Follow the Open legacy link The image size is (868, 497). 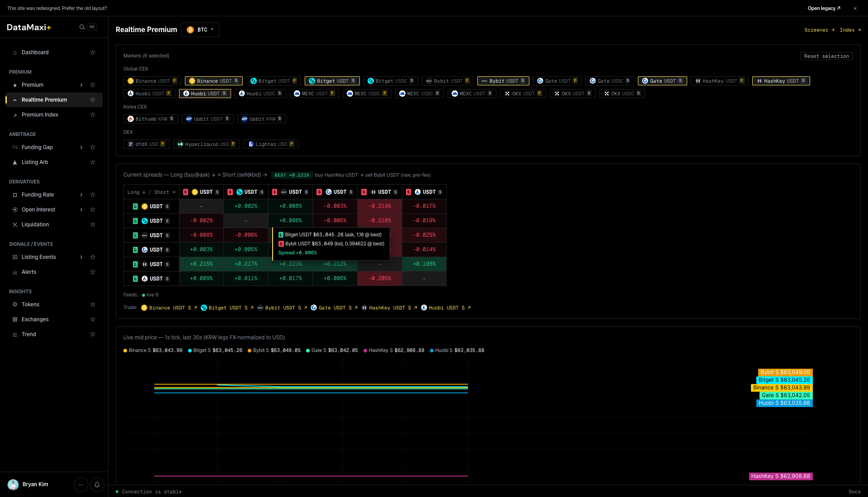(x=824, y=8)
